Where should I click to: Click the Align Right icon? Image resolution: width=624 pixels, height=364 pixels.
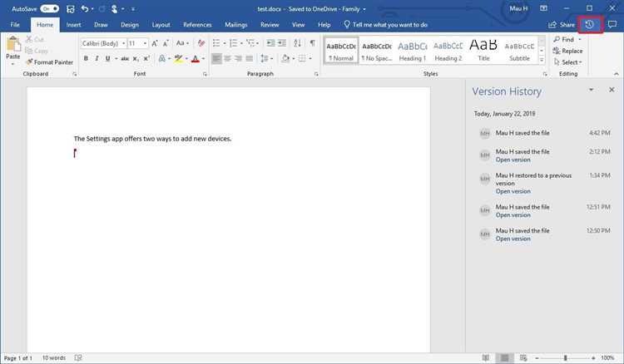[x=239, y=58]
